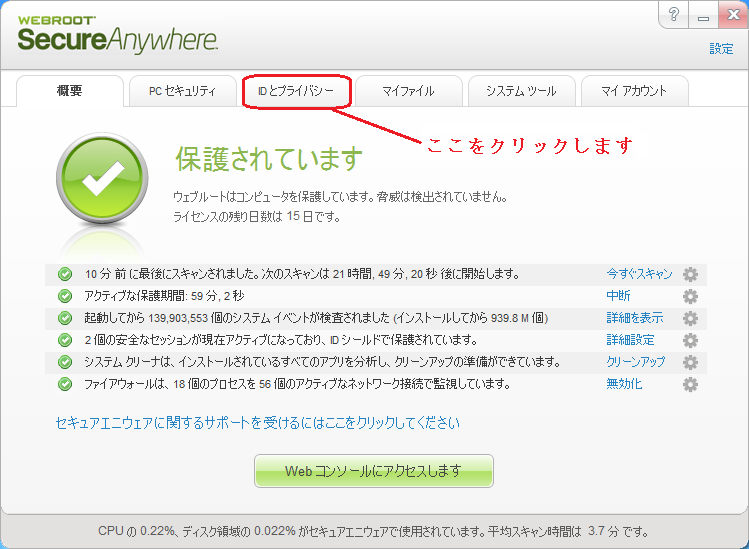Click the ウェブルートはコンピュータを保護しています text
This screenshot has height=549, width=749.
coord(340,196)
